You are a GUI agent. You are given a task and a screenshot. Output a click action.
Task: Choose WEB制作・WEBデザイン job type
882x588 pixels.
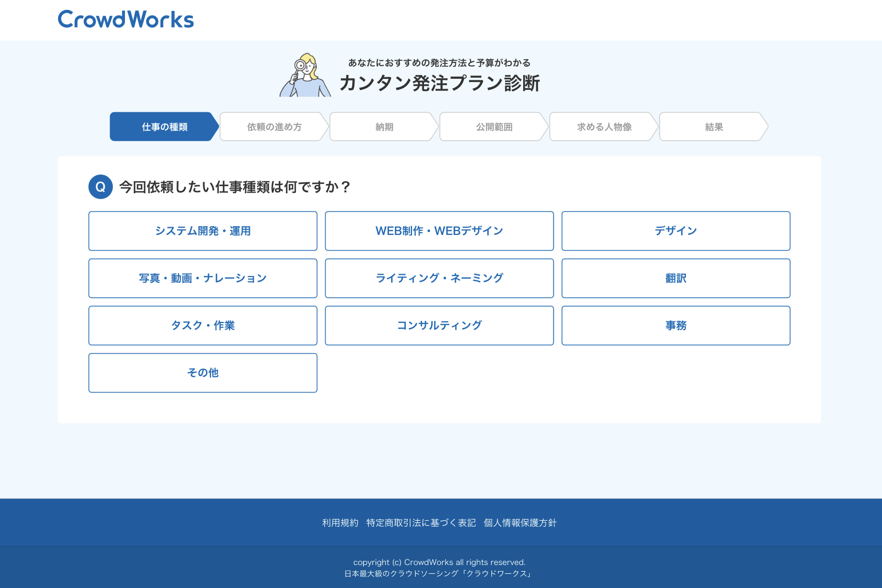tap(439, 231)
